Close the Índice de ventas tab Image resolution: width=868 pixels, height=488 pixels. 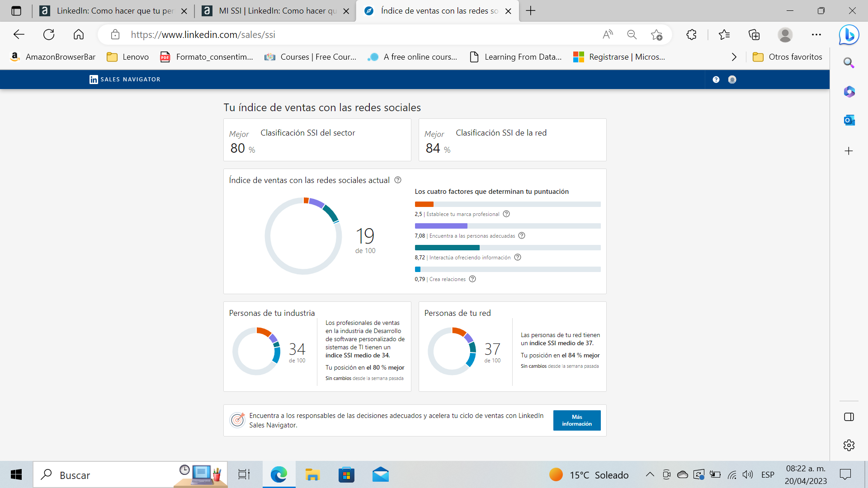508,11
